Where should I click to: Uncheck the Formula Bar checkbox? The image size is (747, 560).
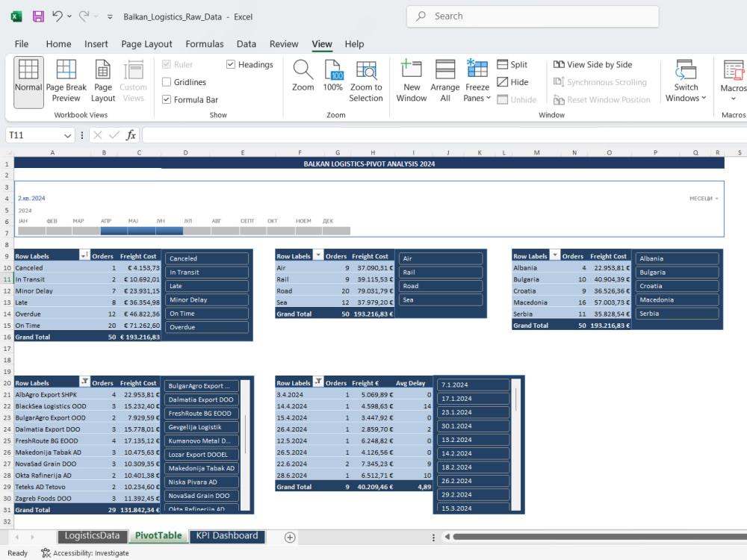(x=167, y=99)
